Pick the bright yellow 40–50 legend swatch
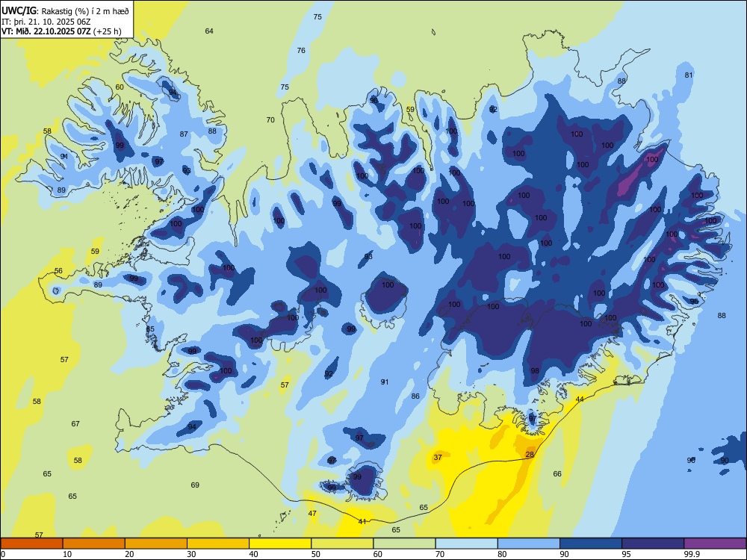 [280, 544]
